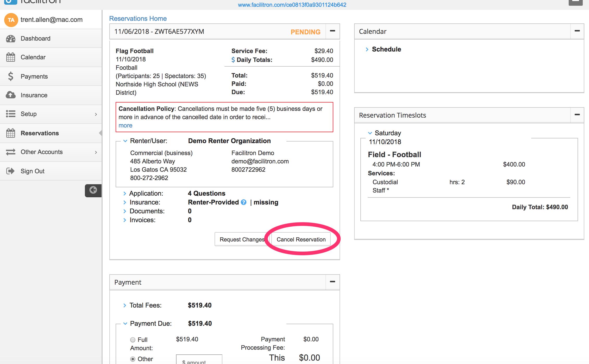This screenshot has height=364, width=589.
Task: Click the Renter-Provided insurance help icon
Action: coord(243,202)
